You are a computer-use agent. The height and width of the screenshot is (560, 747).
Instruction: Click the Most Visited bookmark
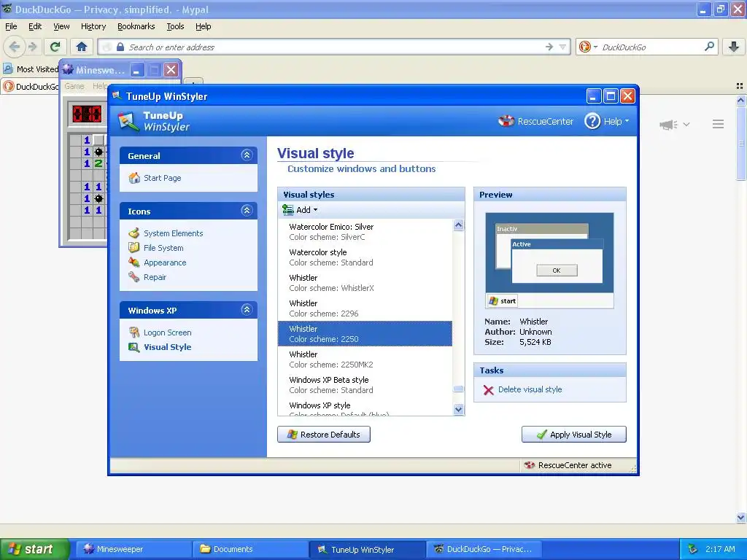pyautogui.click(x=31, y=69)
